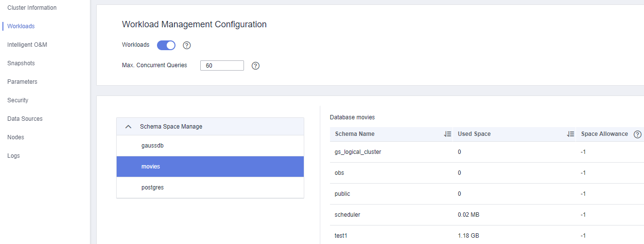Navigate to Parameters page
The image size is (644, 244).
click(22, 82)
